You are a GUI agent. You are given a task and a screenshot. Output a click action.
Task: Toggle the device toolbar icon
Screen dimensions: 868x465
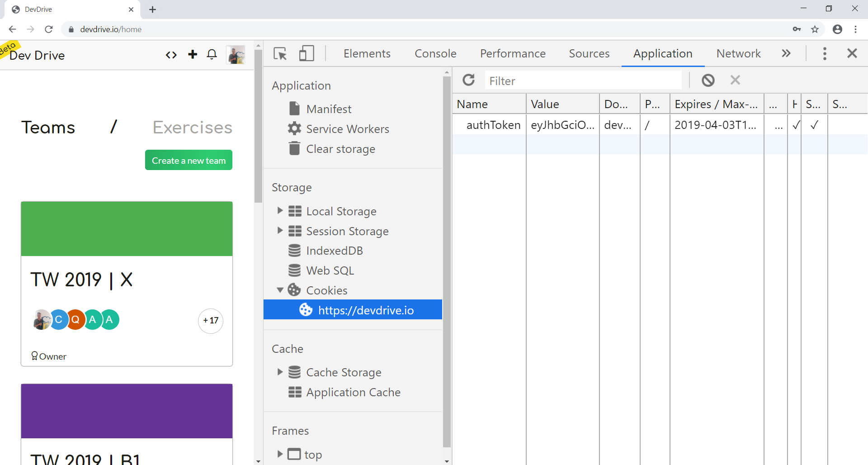point(307,54)
